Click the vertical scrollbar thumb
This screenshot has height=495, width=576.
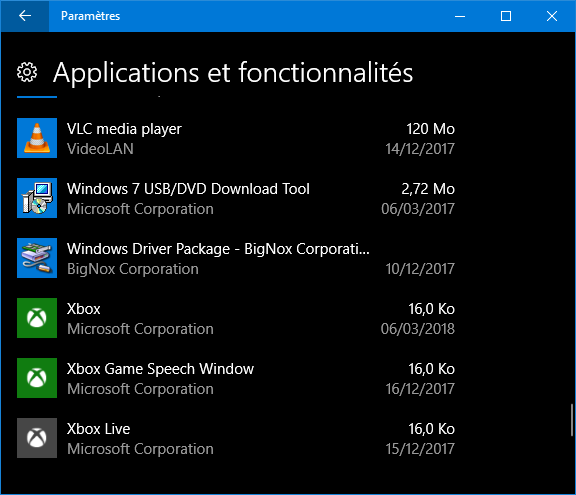click(x=572, y=420)
